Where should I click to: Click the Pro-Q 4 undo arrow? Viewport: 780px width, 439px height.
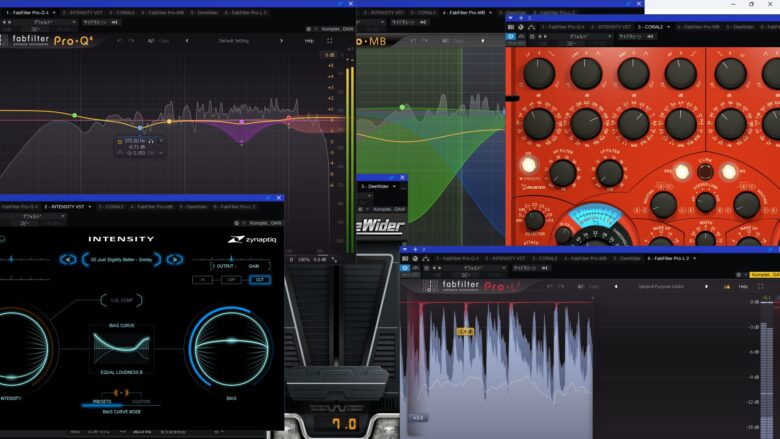(119, 41)
